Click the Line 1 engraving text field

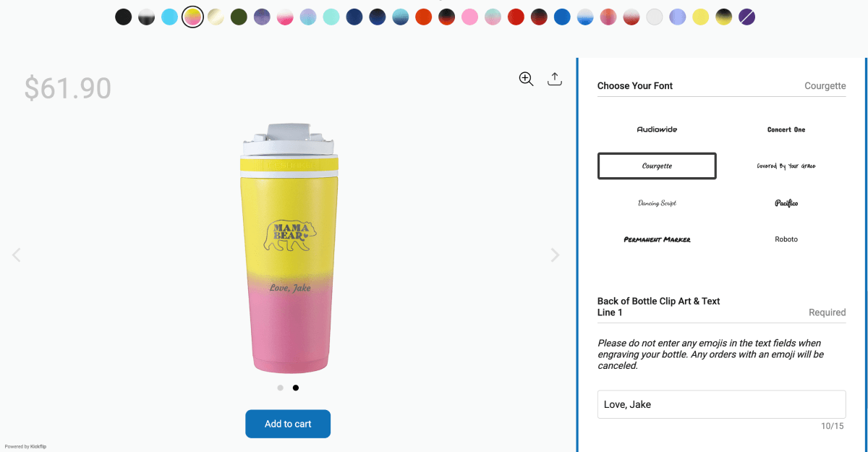point(721,404)
